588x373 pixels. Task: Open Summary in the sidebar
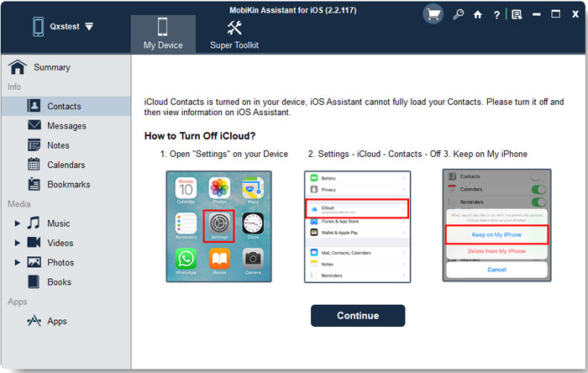coord(52,67)
